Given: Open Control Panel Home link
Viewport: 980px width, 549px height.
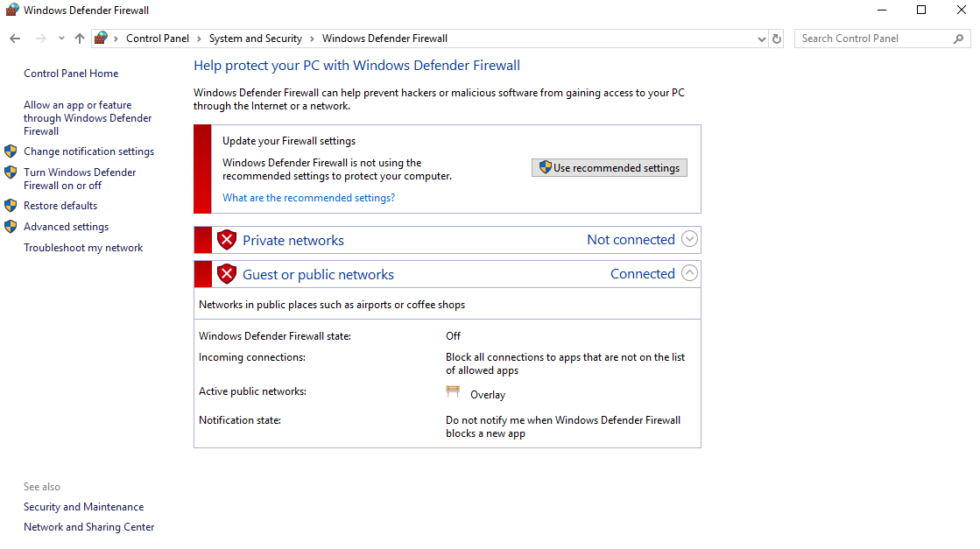Looking at the screenshot, I should (71, 73).
